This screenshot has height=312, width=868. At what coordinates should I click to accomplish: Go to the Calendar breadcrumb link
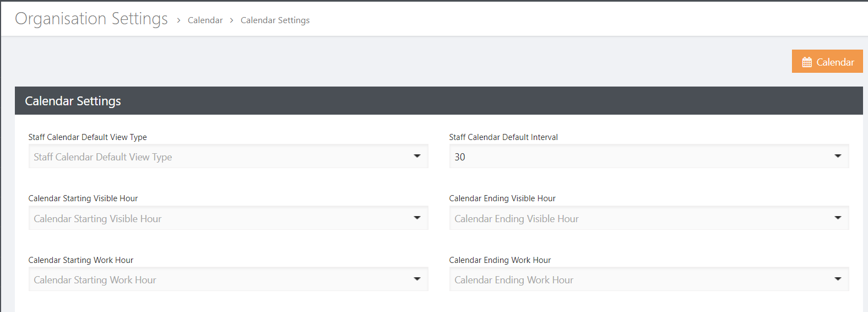[205, 20]
